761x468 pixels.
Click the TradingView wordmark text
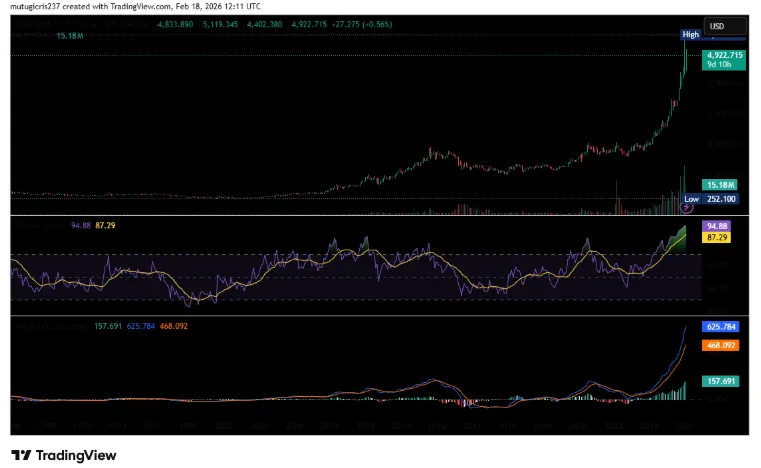[76, 455]
